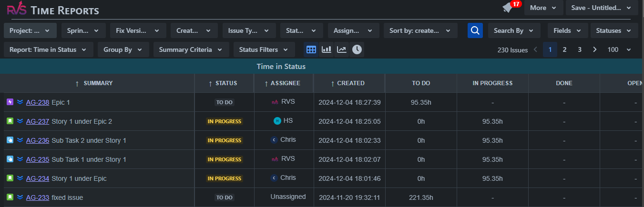
Task: Open the Report: Time in Status dropdown
Action: pyautogui.click(x=48, y=49)
